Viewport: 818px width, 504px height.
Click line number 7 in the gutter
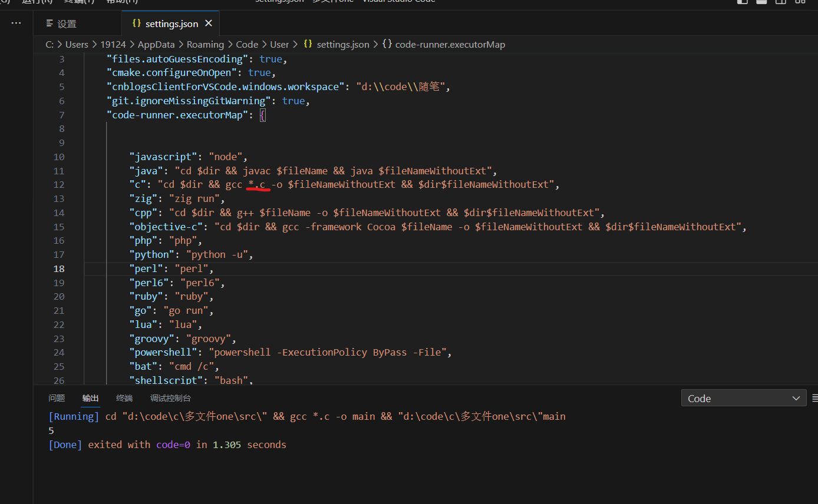pos(62,115)
